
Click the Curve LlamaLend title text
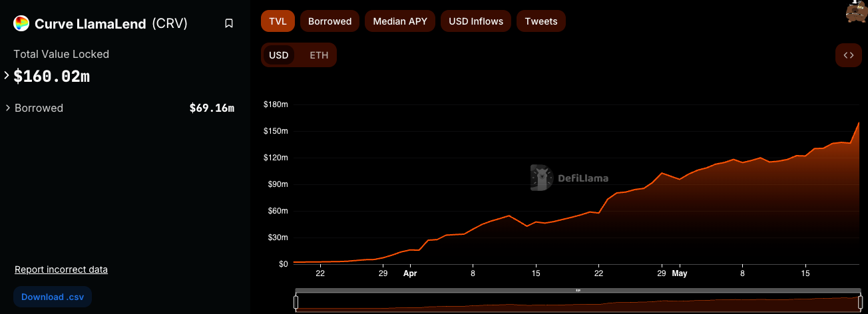(91, 24)
